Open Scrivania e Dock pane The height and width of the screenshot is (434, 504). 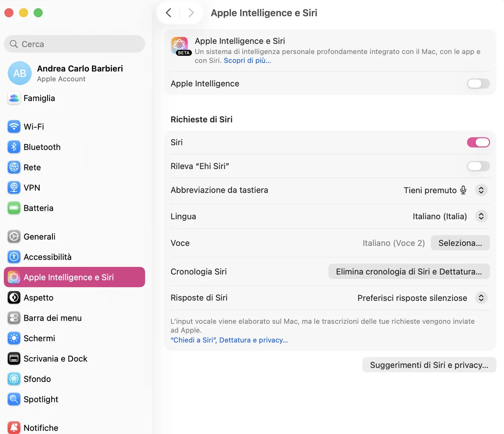point(74,358)
